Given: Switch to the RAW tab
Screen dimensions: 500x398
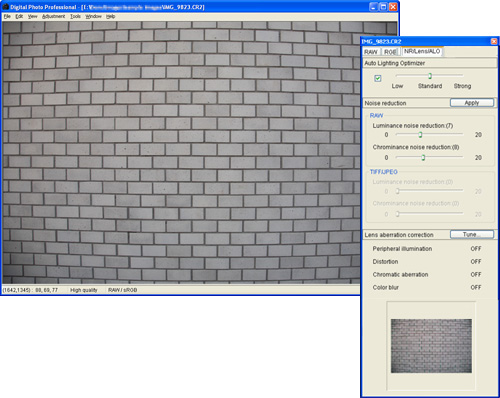Looking at the screenshot, I should pos(371,52).
